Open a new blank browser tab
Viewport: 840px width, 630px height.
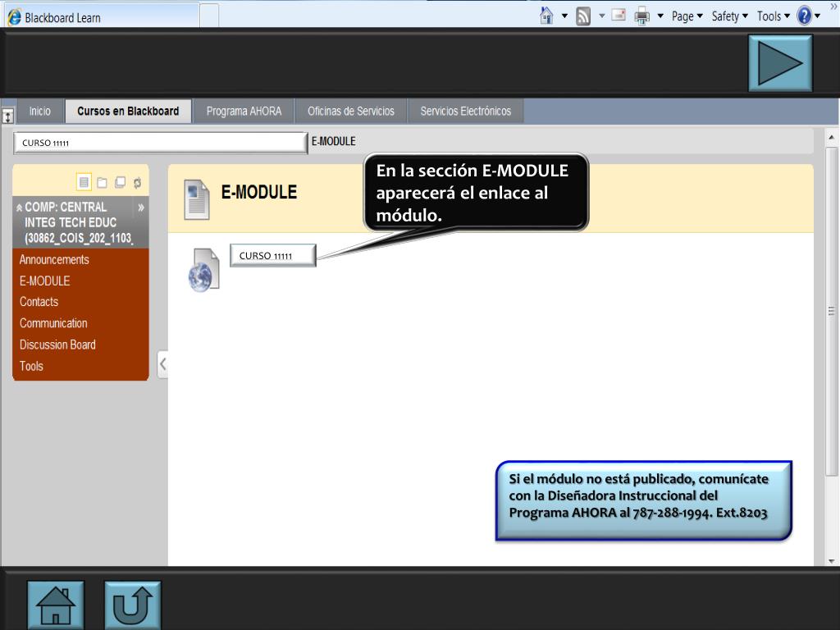point(209,16)
